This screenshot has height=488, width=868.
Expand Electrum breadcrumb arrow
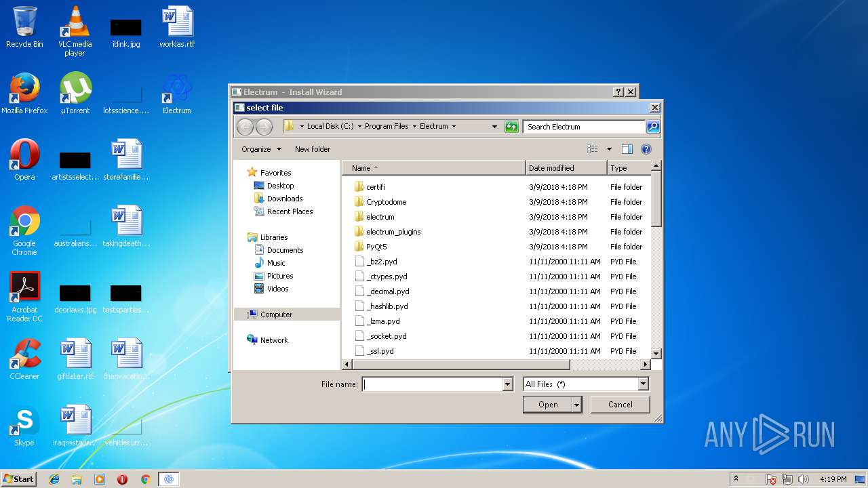click(x=454, y=127)
